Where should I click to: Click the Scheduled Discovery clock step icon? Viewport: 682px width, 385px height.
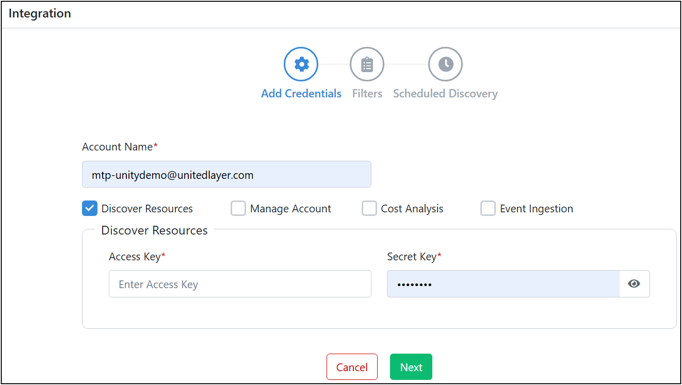(x=445, y=64)
